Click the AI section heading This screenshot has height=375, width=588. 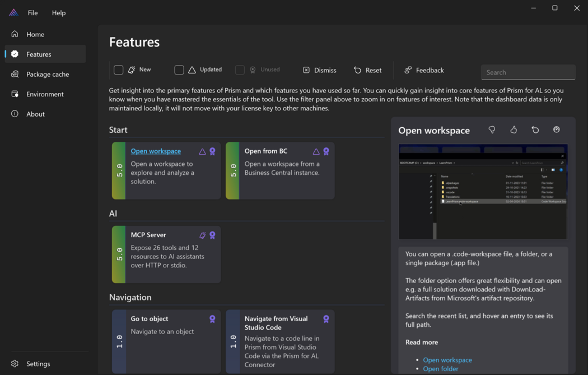pos(113,214)
